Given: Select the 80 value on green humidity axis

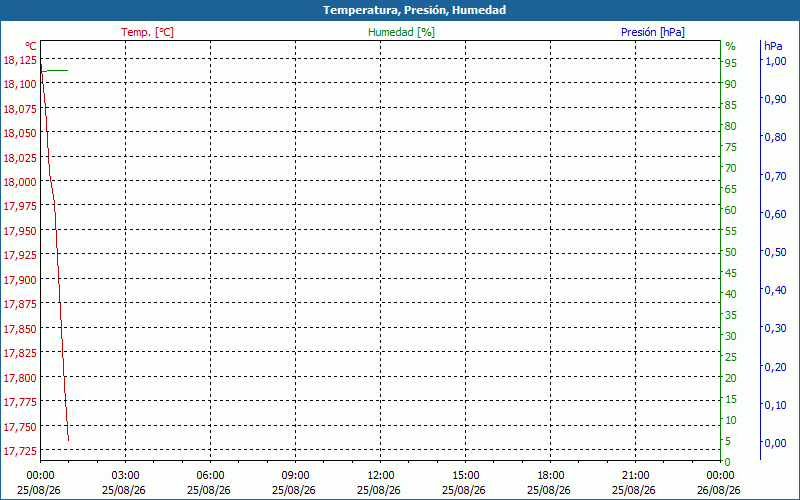Looking at the screenshot, I should point(731,126).
